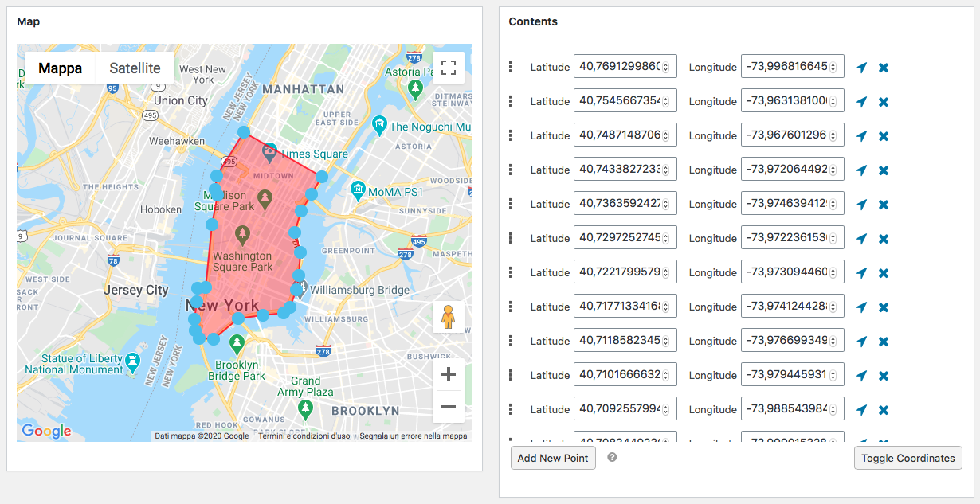Viewport: 980px width, 504px height.
Task: Click the help question mark icon
Action: [x=612, y=457]
